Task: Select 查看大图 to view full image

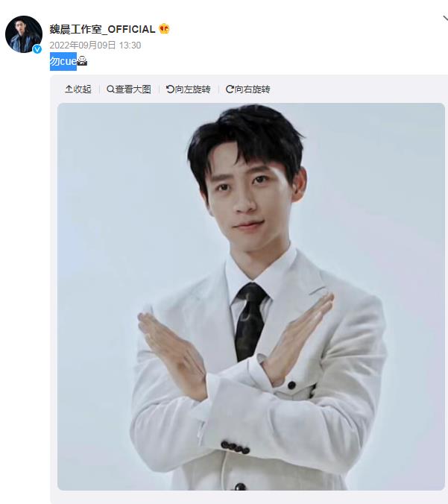Action: click(x=128, y=89)
